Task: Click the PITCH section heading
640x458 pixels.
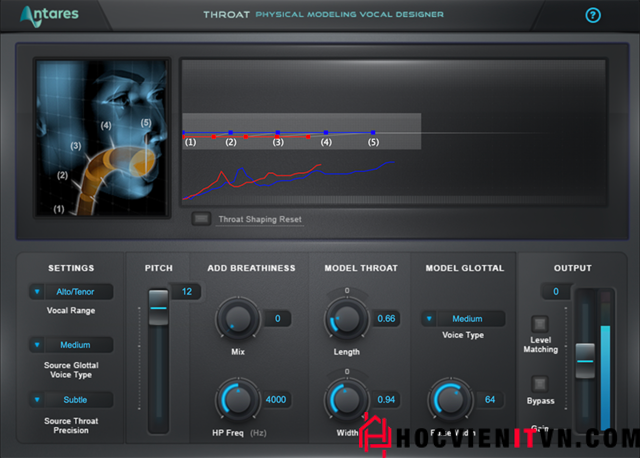Action: coord(159,268)
